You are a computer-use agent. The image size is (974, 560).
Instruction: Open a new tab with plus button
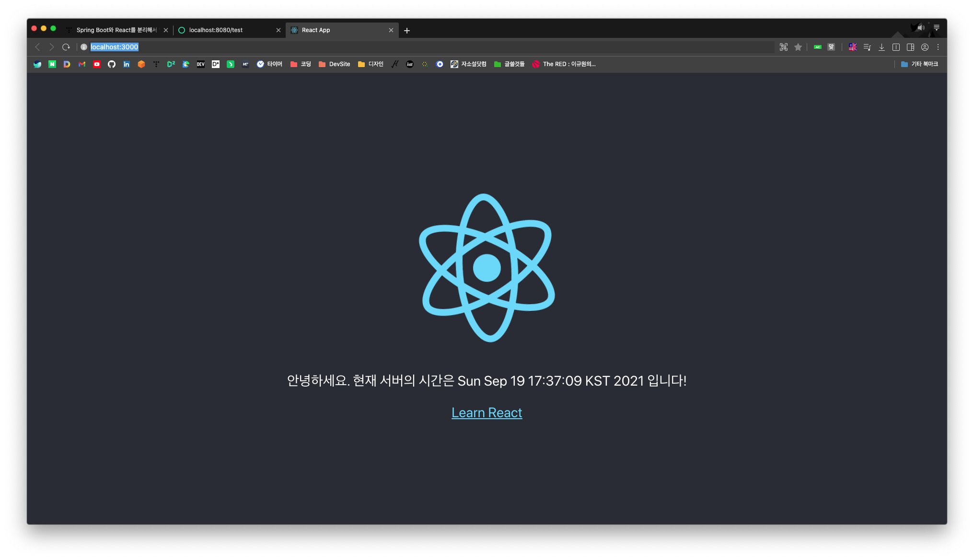407,31
